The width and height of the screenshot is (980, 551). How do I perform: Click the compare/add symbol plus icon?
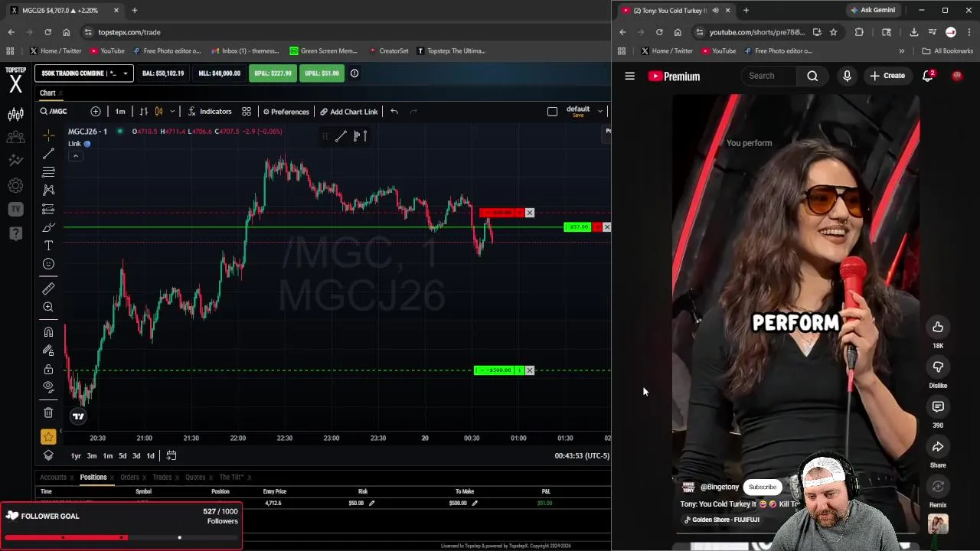(96, 112)
